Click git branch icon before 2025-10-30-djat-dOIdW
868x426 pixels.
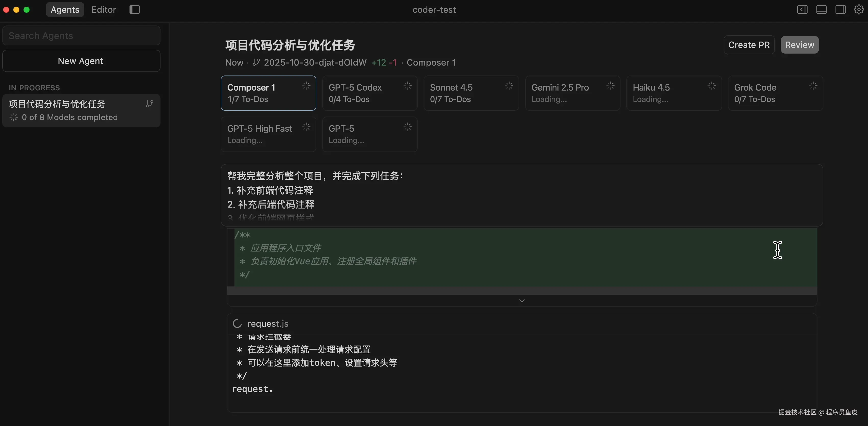click(256, 62)
